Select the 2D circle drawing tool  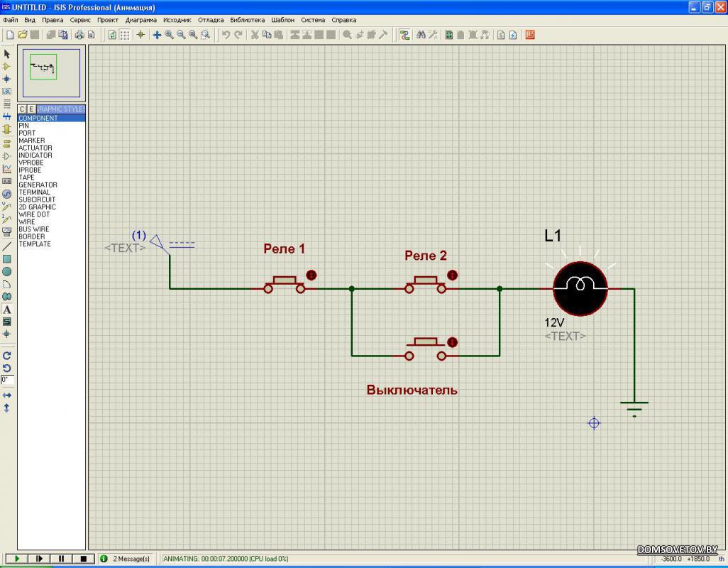[6, 271]
